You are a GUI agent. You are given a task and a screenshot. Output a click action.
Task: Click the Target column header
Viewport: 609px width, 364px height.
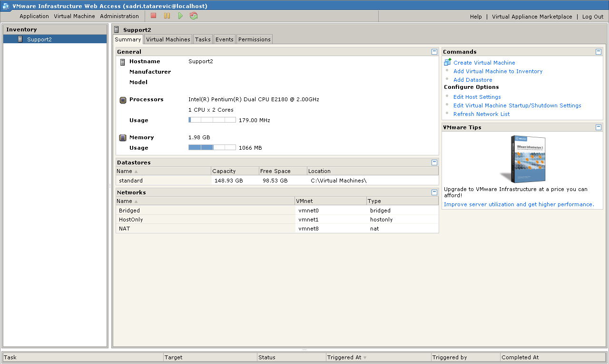(x=210, y=357)
